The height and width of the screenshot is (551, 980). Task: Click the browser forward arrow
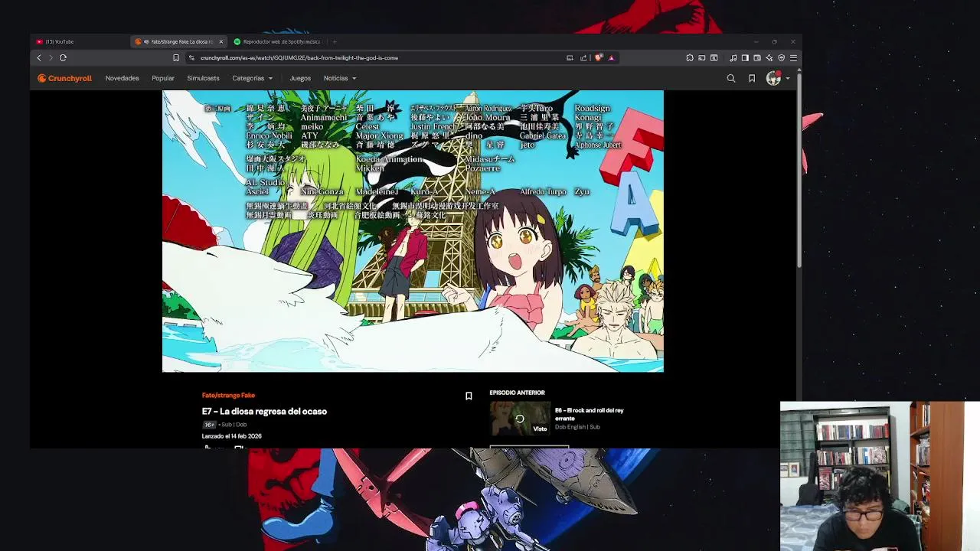[x=51, y=57]
